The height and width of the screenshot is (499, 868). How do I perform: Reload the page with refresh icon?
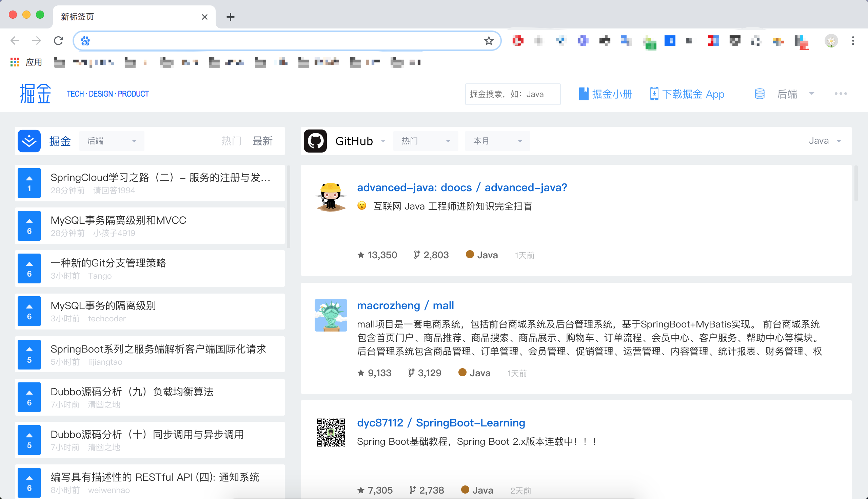[x=59, y=41]
